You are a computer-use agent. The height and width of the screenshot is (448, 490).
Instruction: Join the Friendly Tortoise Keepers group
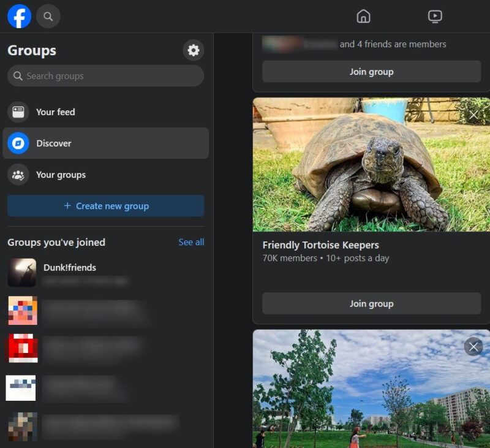pos(371,303)
